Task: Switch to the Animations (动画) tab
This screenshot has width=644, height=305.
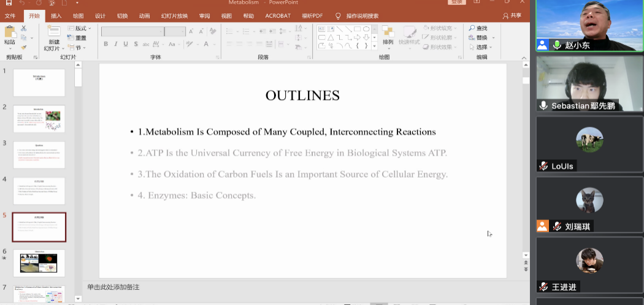Action: (144, 16)
